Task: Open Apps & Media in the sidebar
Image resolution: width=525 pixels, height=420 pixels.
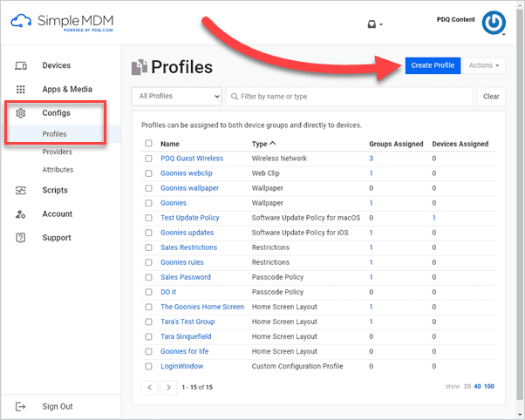Action: [67, 90]
